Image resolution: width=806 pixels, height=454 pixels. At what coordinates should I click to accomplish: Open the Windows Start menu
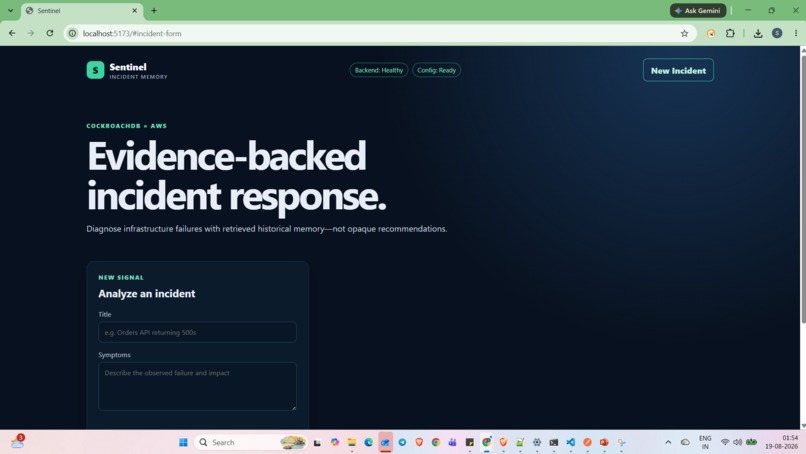[183, 442]
